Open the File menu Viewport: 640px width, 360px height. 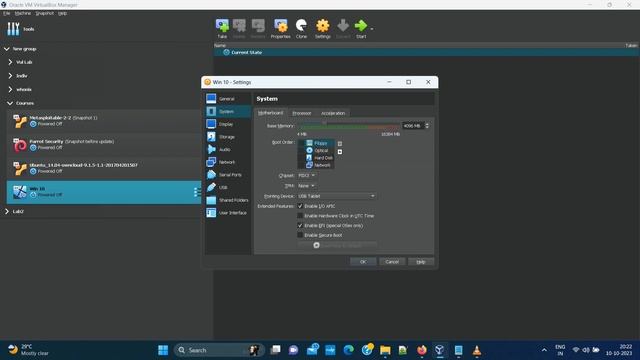point(7,13)
